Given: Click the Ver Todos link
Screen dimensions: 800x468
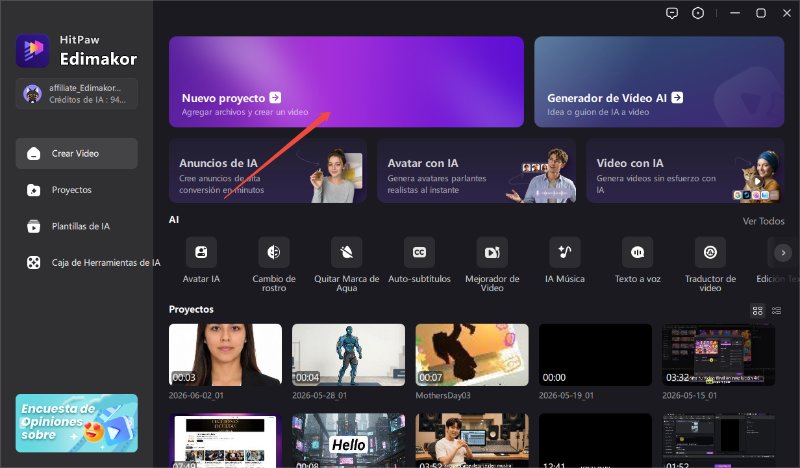Looking at the screenshot, I should (763, 221).
